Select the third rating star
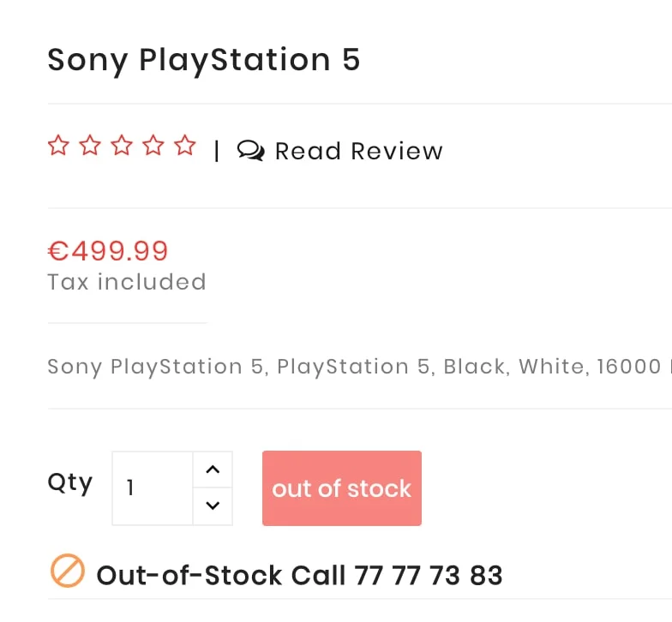The image size is (672, 622). point(122,146)
